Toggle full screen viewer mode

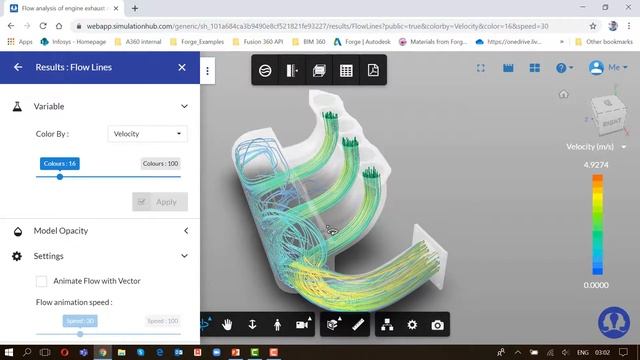tap(481, 68)
